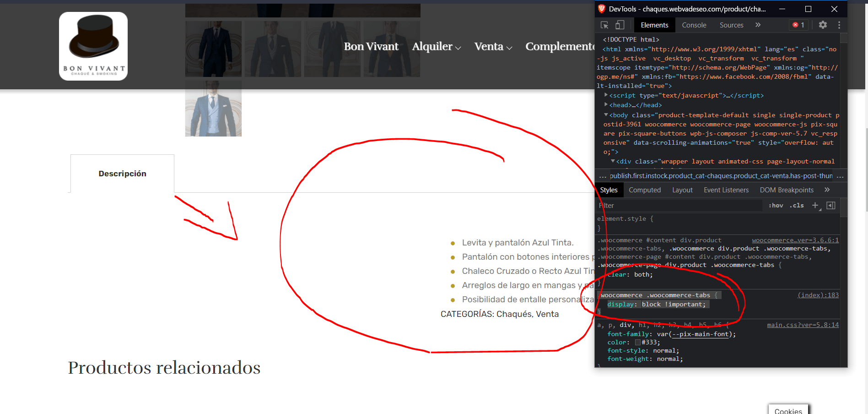Collapse the div.wrapper node in the DOM tree
868x414 pixels.
[613, 161]
